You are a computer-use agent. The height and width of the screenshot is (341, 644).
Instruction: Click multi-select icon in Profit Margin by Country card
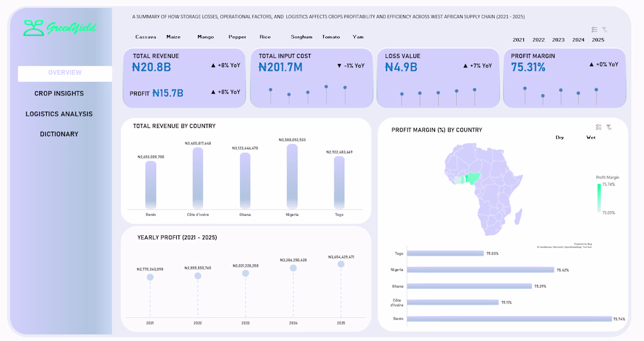click(x=599, y=127)
